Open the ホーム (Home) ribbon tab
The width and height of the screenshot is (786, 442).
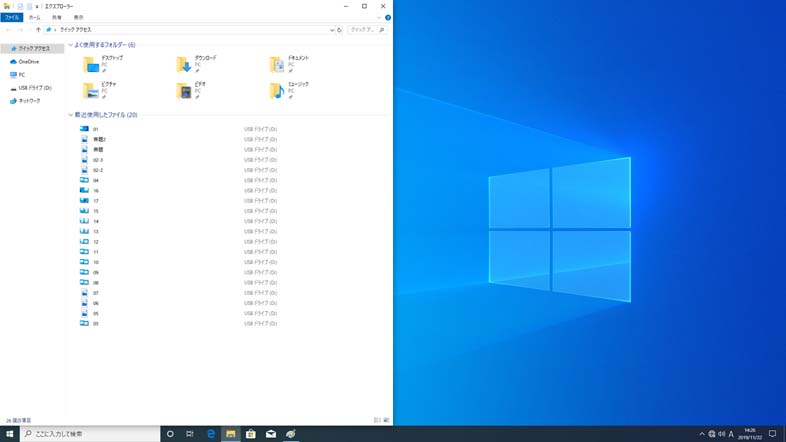[35, 18]
